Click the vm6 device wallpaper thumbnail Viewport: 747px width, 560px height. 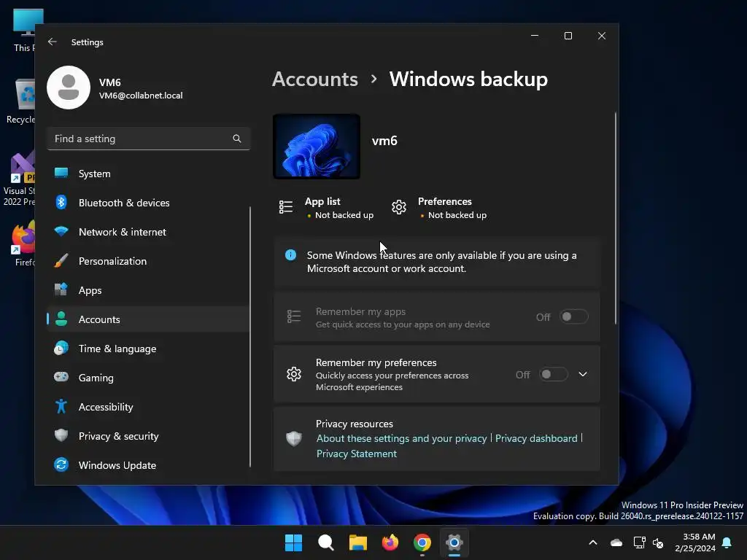click(317, 147)
